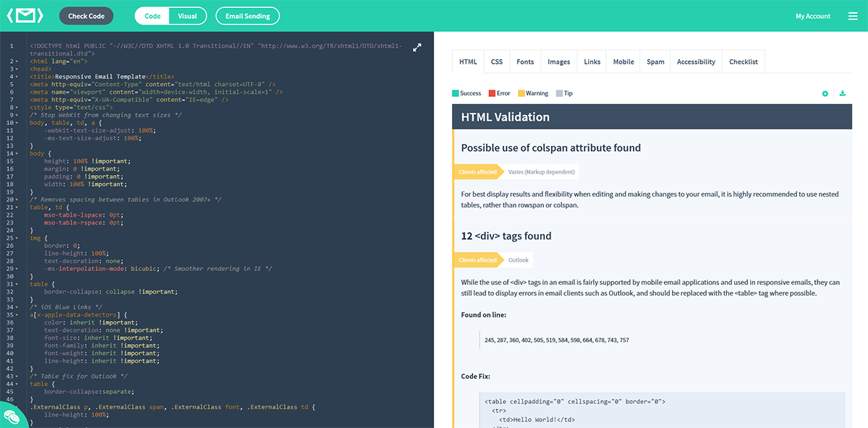The height and width of the screenshot is (428, 868).
Task: Click the HTML Validation header
Action: click(x=652, y=117)
